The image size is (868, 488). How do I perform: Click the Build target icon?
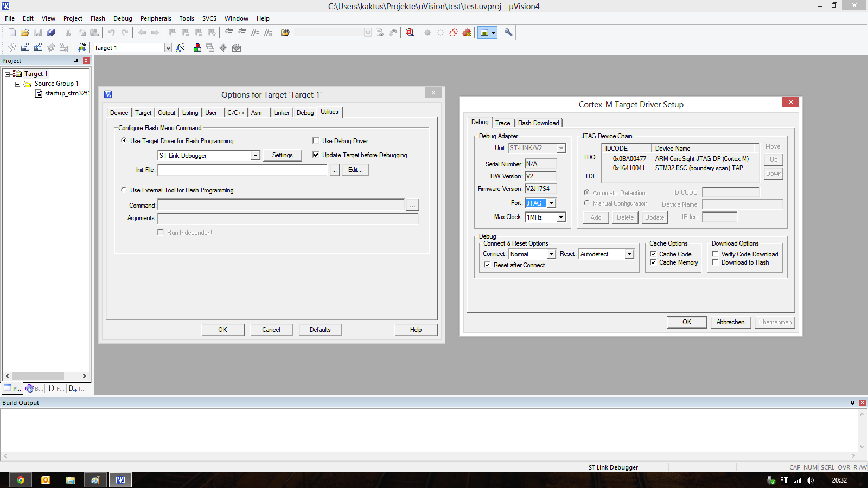tap(25, 48)
